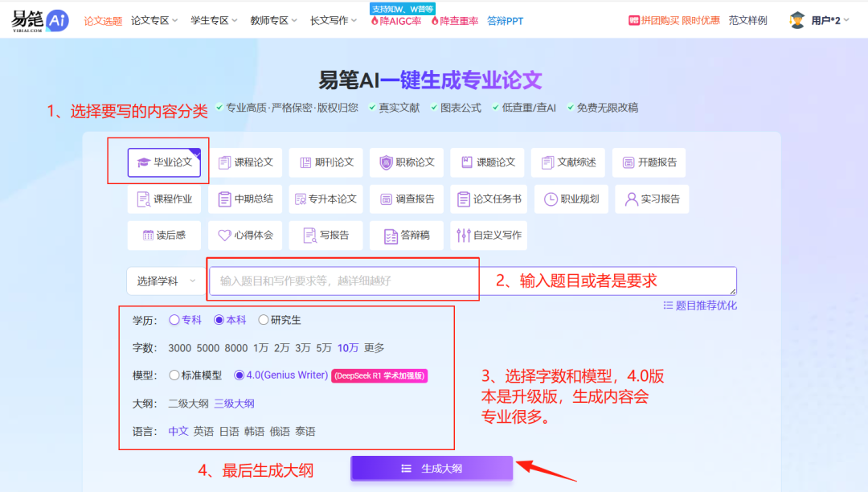The image size is (868, 492).
Task: Select the 开题报告 category
Action: click(649, 162)
